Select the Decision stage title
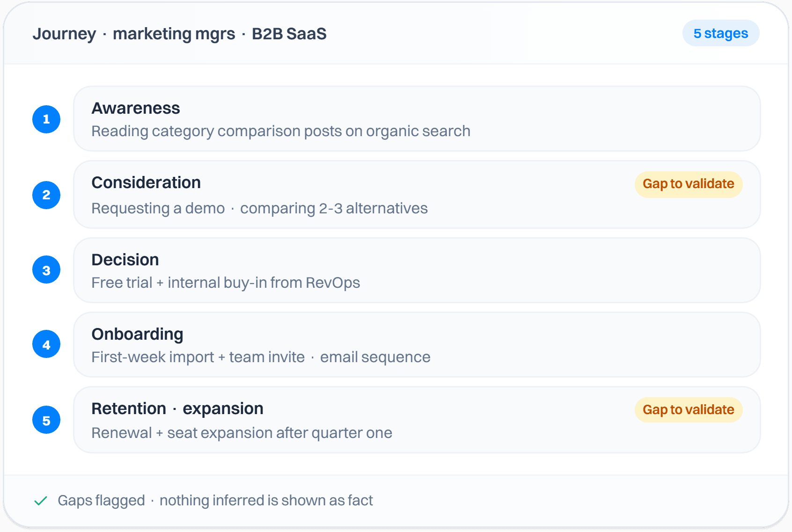This screenshot has width=792, height=532. click(125, 260)
